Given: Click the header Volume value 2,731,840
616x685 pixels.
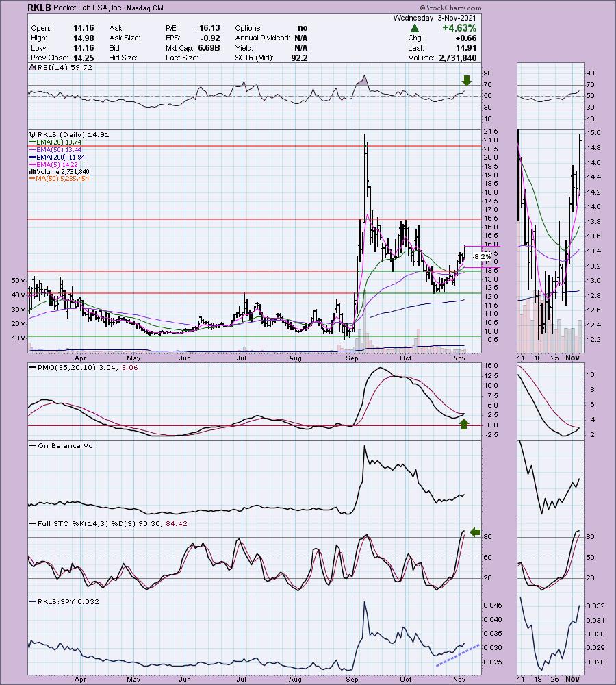Looking at the screenshot, I should click(x=458, y=58).
